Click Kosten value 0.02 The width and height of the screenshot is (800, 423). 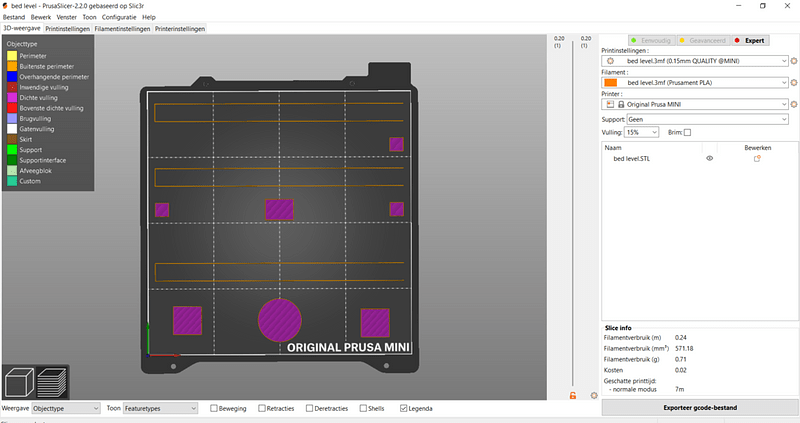click(681, 370)
